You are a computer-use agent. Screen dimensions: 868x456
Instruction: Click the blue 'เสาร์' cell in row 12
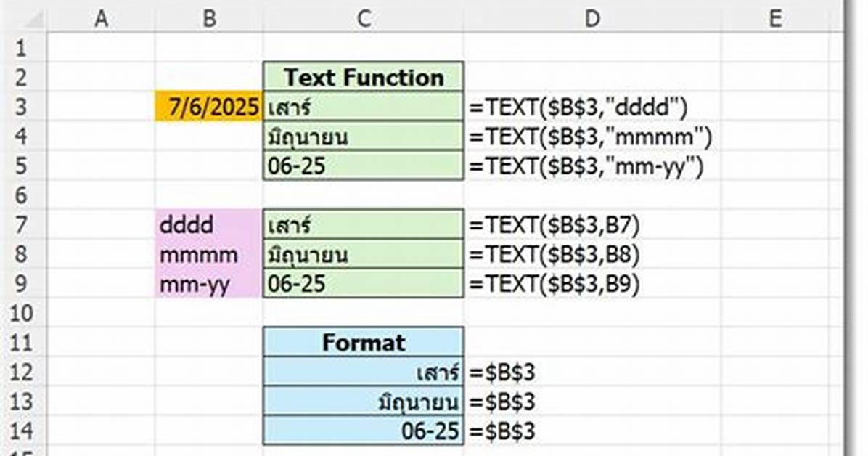pos(364,372)
